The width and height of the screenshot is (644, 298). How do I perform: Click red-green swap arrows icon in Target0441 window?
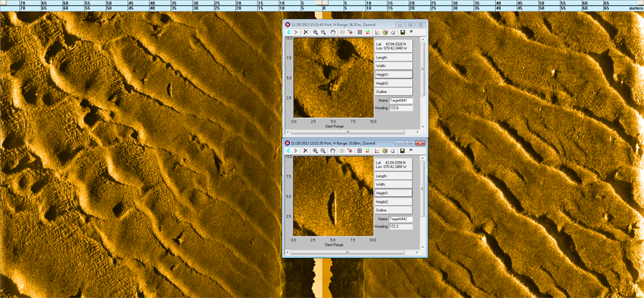368,32
